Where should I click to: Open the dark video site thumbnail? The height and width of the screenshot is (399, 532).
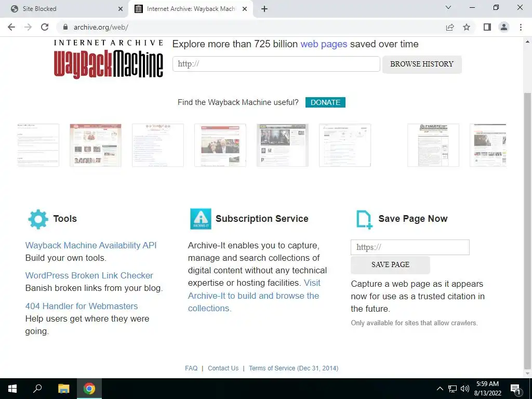(x=282, y=145)
